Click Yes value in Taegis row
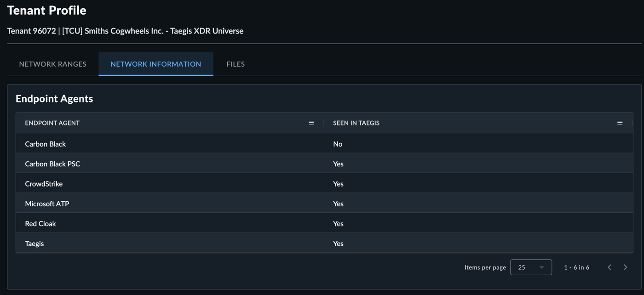This screenshot has width=644, height=295. coord(338,244)
